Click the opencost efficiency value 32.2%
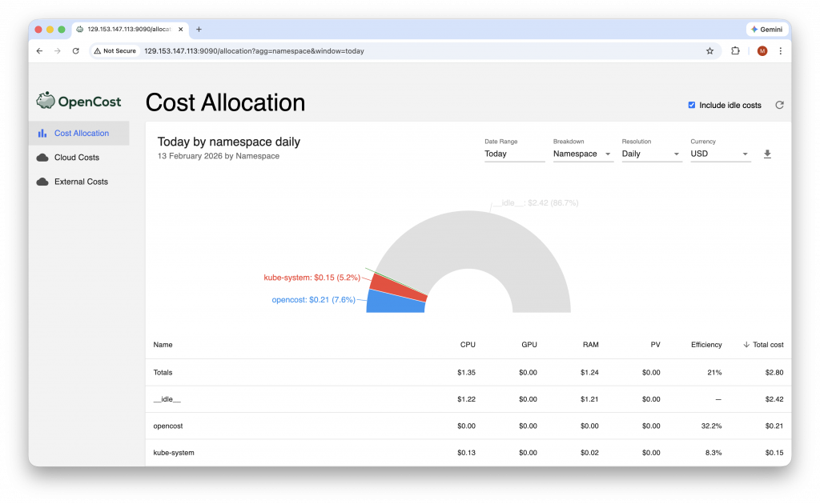This screenshot has width=820, height=504. (711, 426)
